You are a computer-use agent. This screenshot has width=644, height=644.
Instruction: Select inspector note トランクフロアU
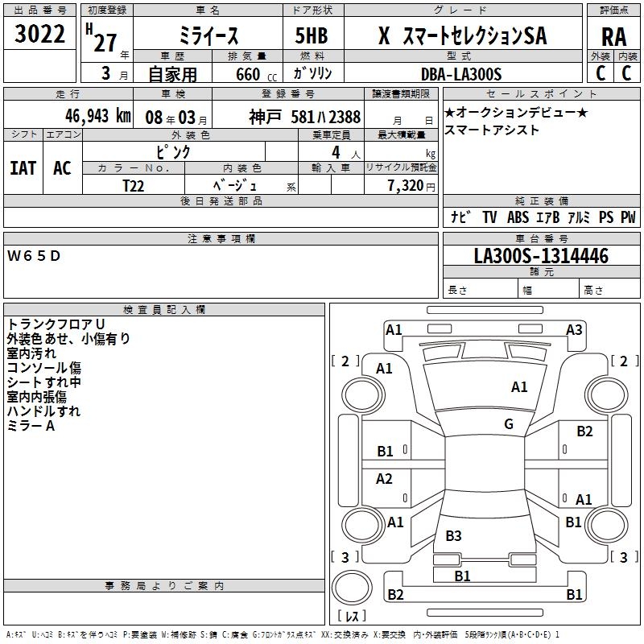pyautogui.click(x=56, y=324)
